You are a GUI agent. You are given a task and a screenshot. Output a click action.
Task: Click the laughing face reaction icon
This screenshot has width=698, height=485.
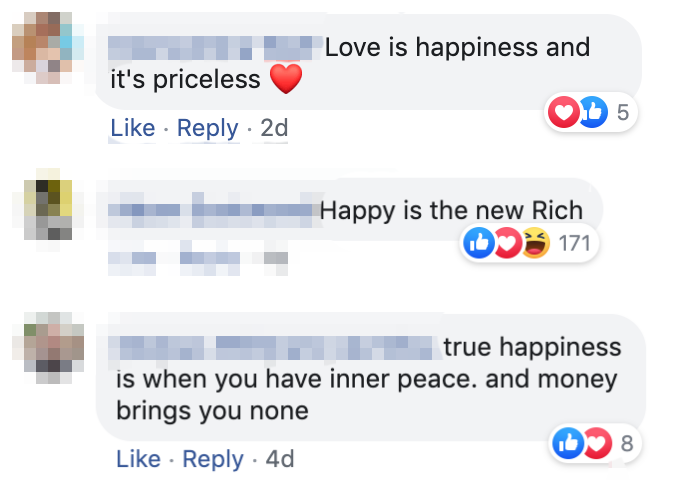click(536, 243)
